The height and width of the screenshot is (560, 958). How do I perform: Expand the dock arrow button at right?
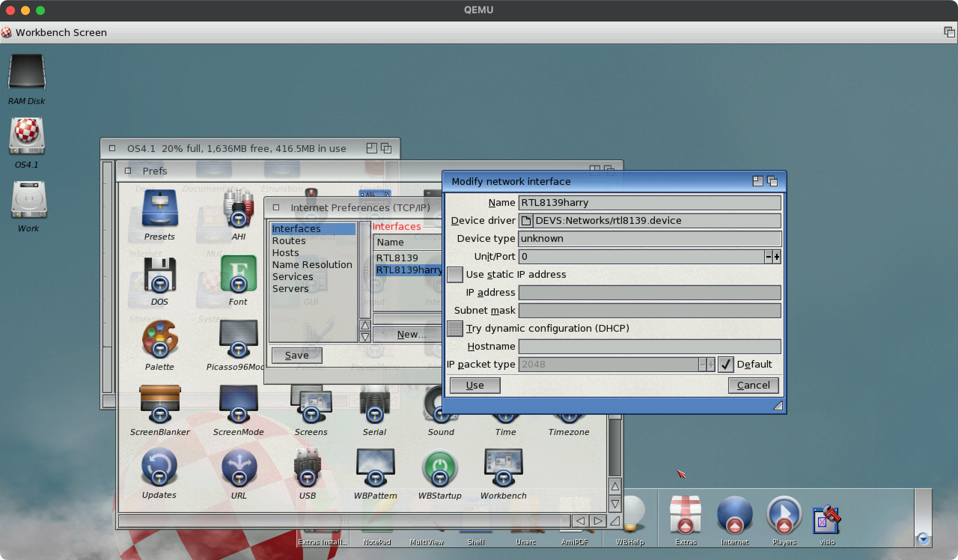pyautogui.click(x=923, y=539)
